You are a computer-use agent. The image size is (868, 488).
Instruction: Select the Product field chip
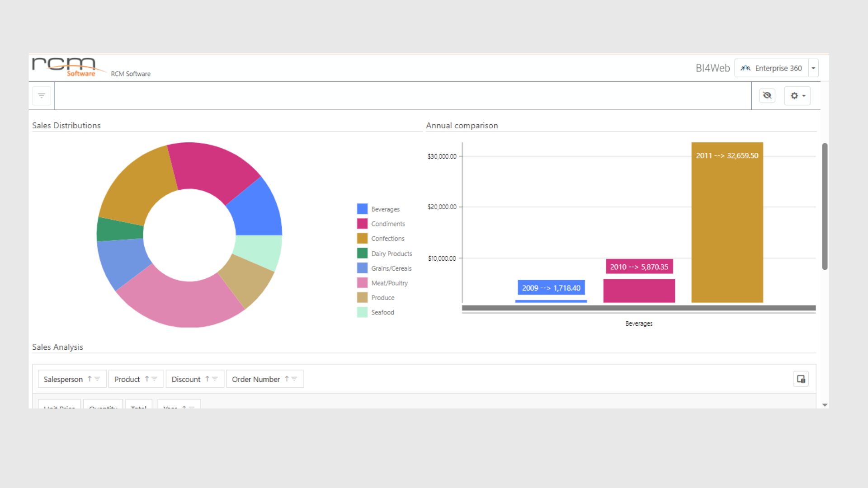click(x=127, y=379)
